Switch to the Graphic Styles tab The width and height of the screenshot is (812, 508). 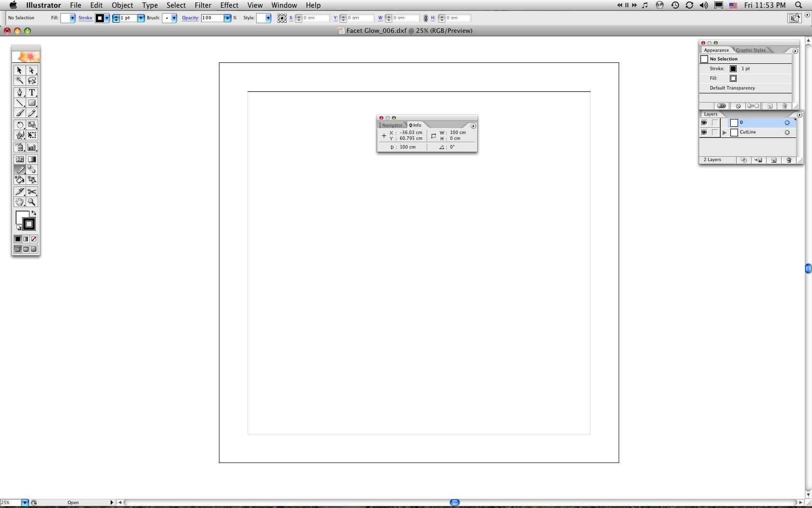(x=751, y=50)
